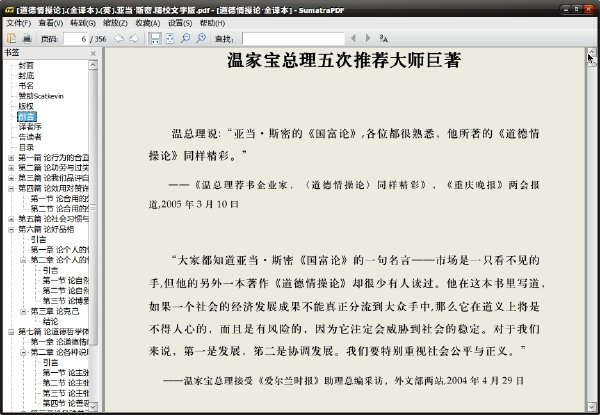Viewport: 600px width, 415px height.
Task: Click document scrollbar up arrow
Action: tap(592, 52)
